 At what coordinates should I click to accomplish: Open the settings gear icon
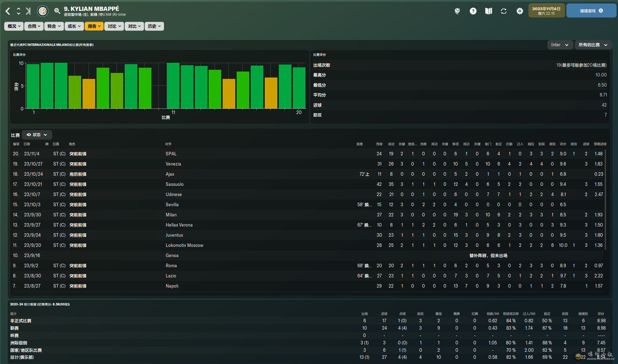coord(520,11)
